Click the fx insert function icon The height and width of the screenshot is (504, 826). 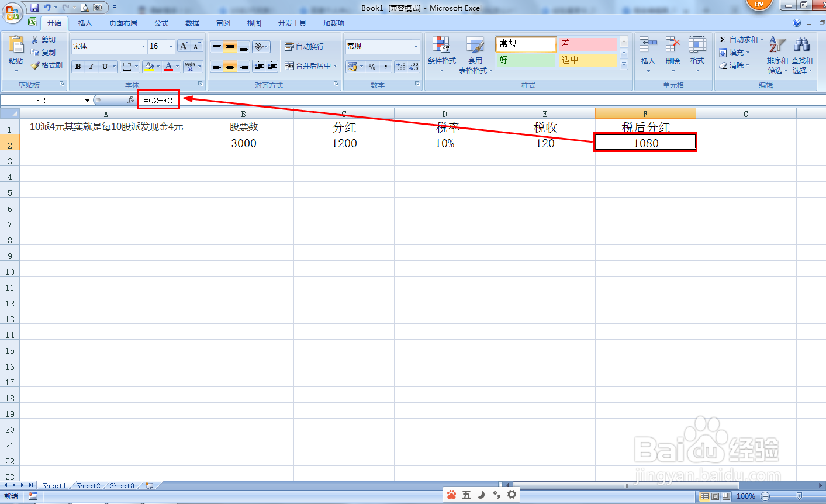pyautogui.click(x=131, y=101)
